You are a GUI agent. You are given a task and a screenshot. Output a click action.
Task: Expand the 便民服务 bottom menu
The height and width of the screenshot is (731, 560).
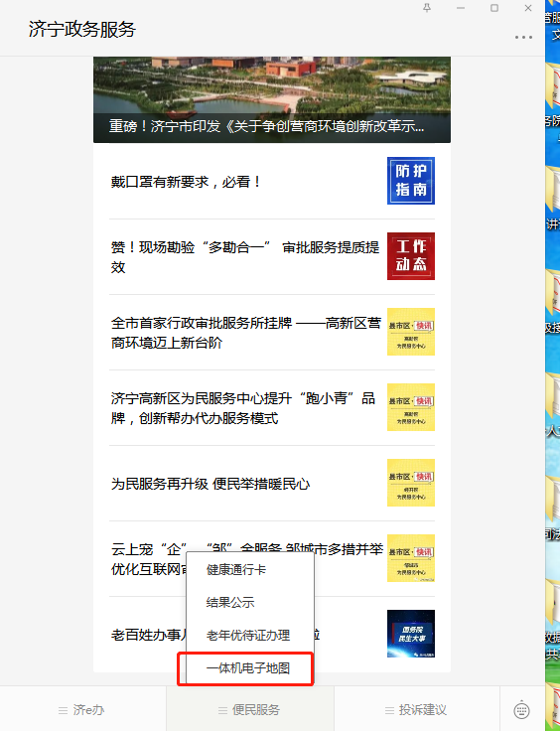[x=250, y=710]
